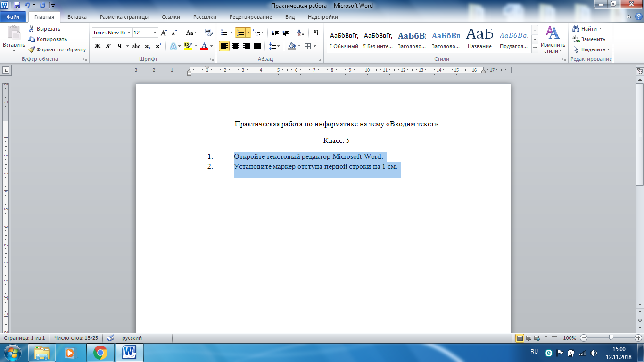Open the Рецензирование tab
The width and height of the screenshot is (644, 362).
click(251, 17)
